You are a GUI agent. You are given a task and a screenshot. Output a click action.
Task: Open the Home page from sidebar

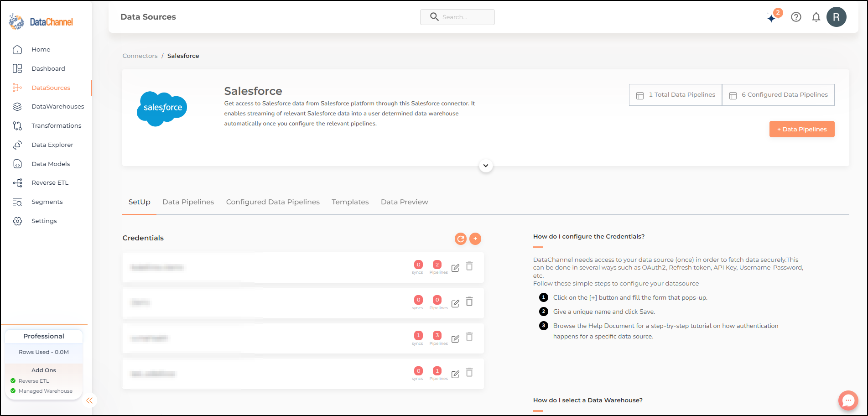[41, 49]
